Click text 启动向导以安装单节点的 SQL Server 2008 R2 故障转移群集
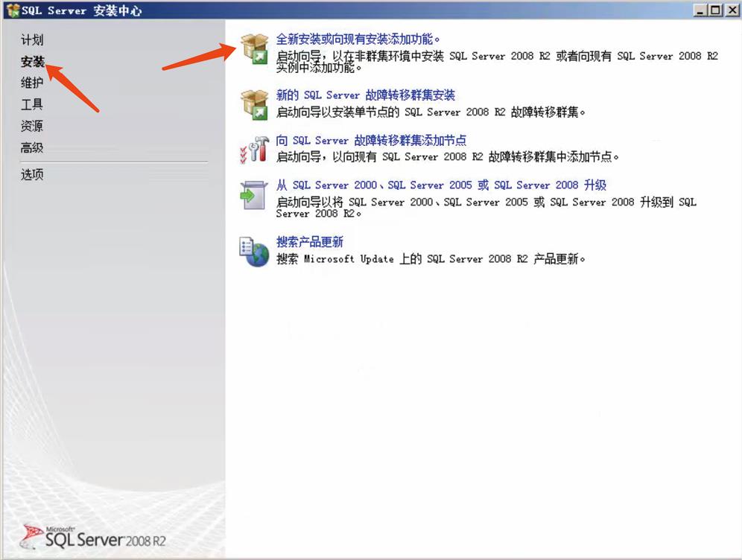The width and height of the screenshot is (742, 560). [x=431, y=112]
